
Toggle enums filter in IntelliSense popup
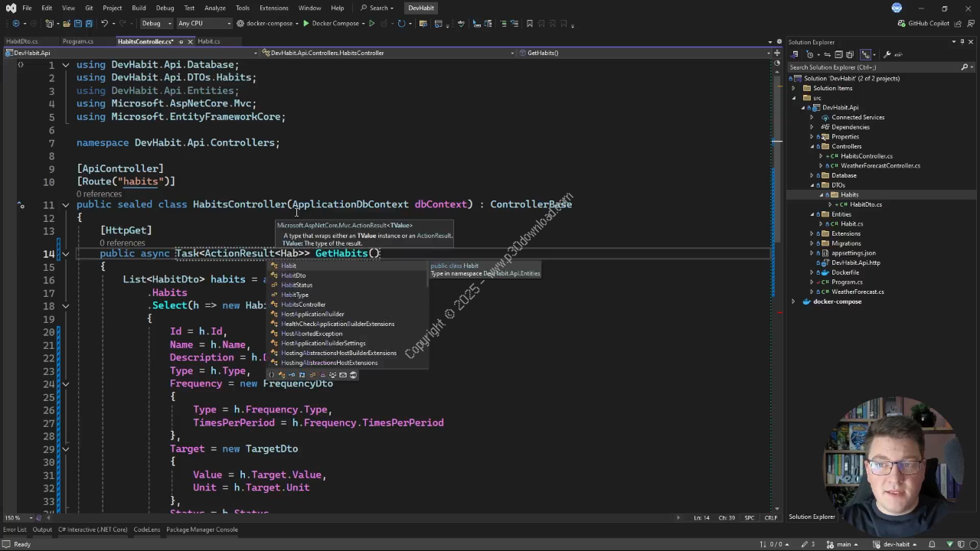(x=312, y=375)
